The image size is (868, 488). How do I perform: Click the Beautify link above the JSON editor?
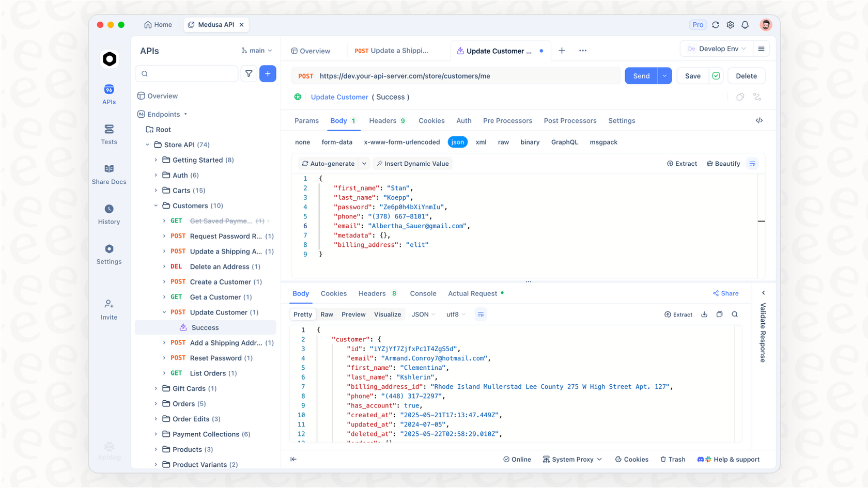point(723,163)
